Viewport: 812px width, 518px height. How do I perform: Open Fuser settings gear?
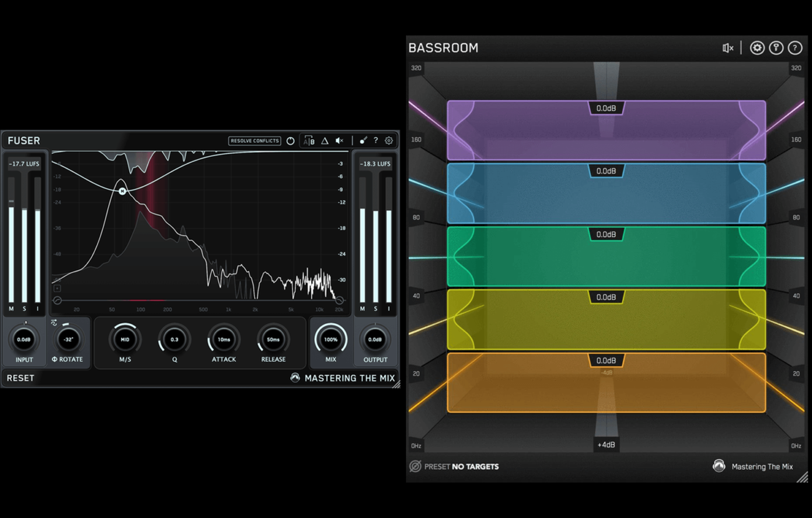click(389, 141)
